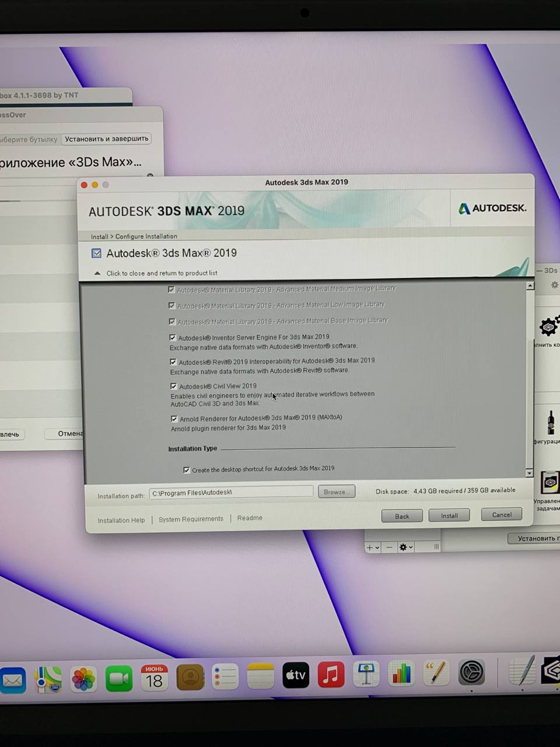Uncheck Revit 2019 Interoperability option
The width and height of the screenshot is (560, 747).
pyautogui.click(x=173, y=362)
